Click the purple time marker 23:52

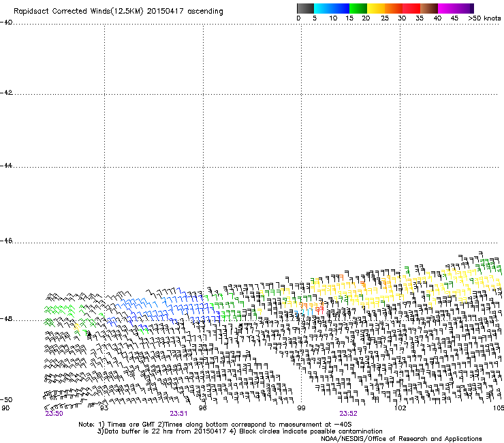pos(349,414)
